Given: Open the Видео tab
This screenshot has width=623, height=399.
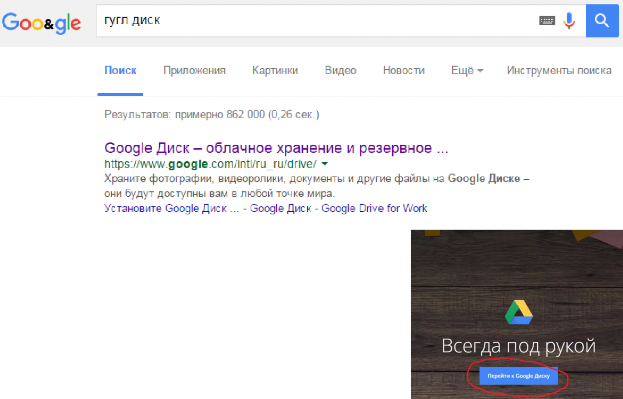Looking at the screenshot, I should pos(341,70).
